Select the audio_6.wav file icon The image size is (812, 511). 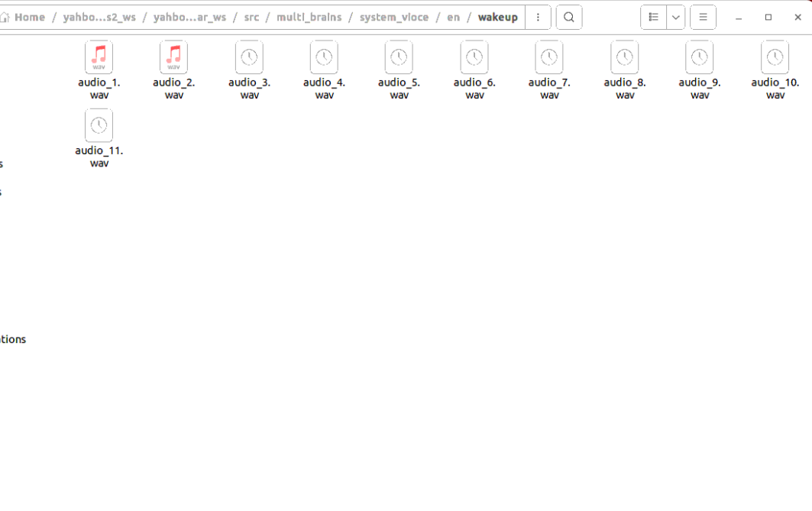tap(474, 57)
